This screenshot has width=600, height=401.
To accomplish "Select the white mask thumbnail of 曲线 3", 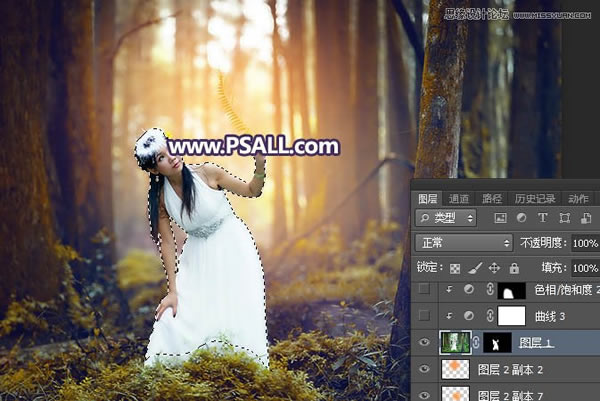I will (x=512, y=316).
